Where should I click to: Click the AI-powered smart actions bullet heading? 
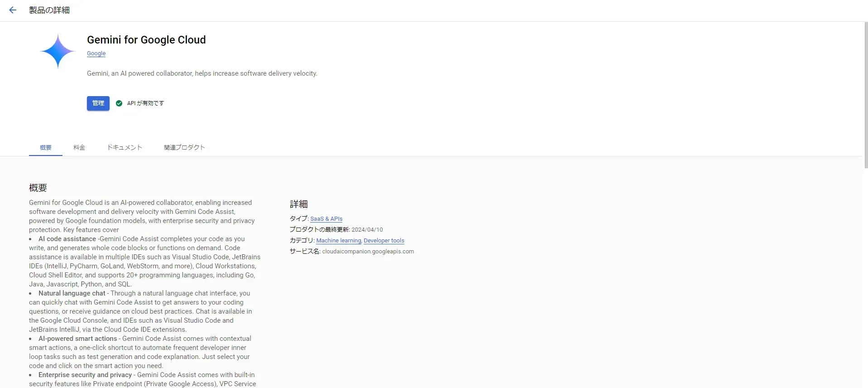[x=78, y=339]
